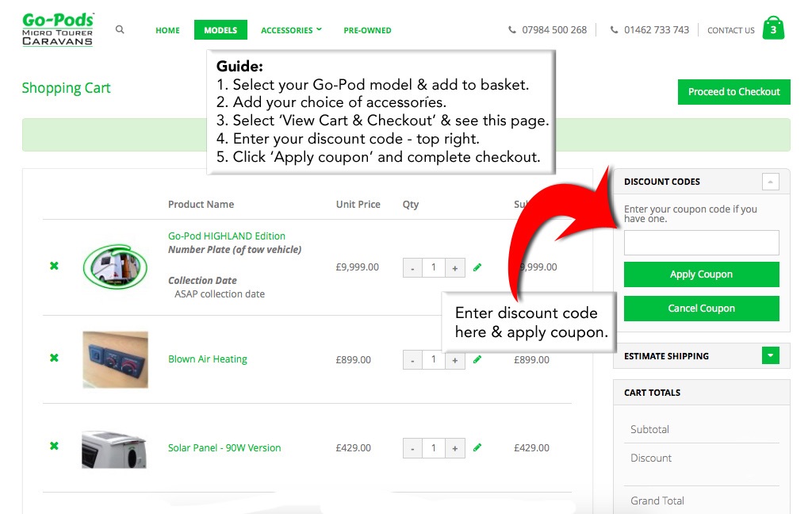The width and height of the screenshot is (812, 514).
Task: Click the Discount label in Cart Totals
Action: tap(650, 458)
